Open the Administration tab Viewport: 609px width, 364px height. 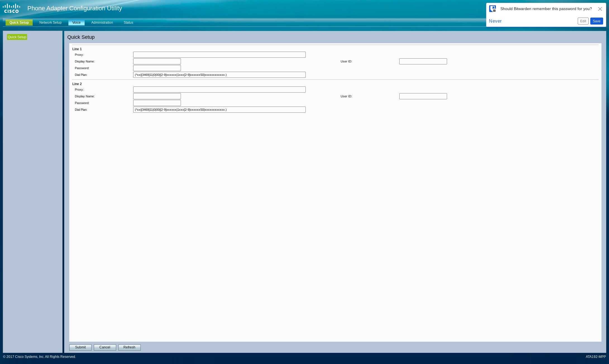click(102, 23)
